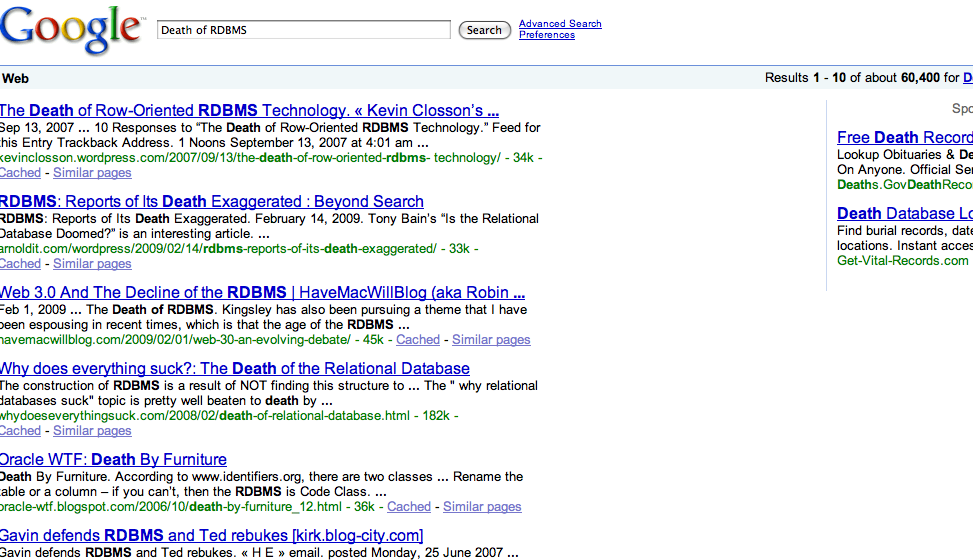
Task: Click 'Results 1 - 10 of about 60,400' text
Action: pos(852,78)
